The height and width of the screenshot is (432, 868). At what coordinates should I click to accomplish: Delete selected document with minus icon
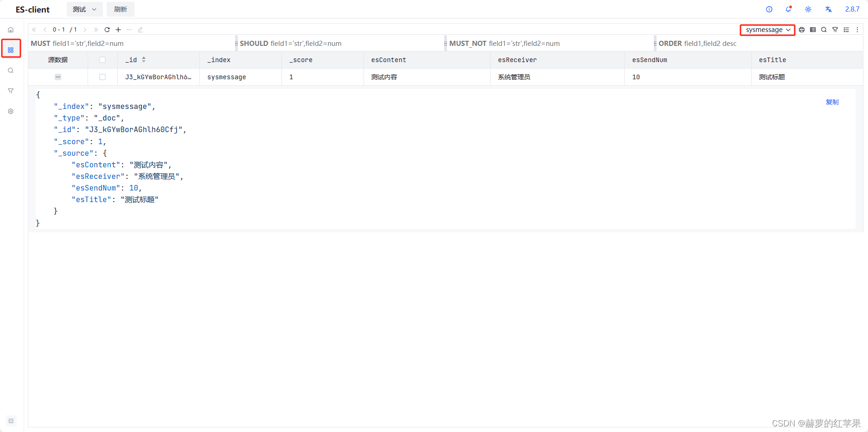tap(129, 30)
